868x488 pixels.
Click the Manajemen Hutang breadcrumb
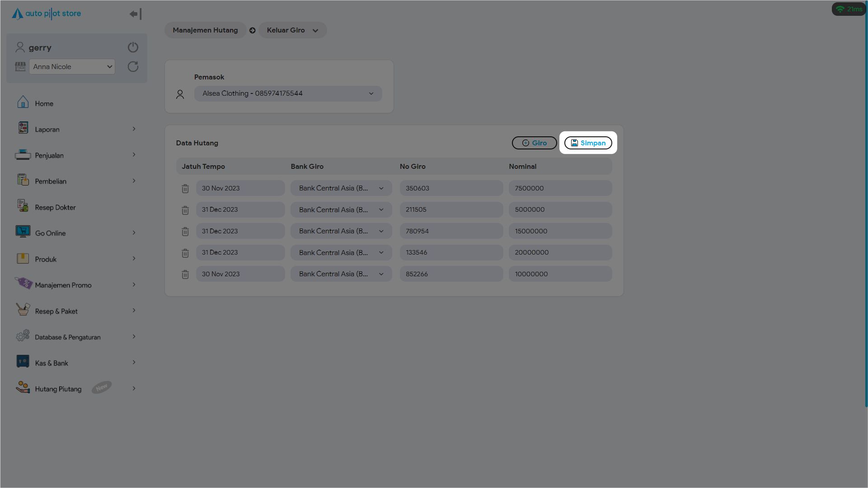click(205, 30)
